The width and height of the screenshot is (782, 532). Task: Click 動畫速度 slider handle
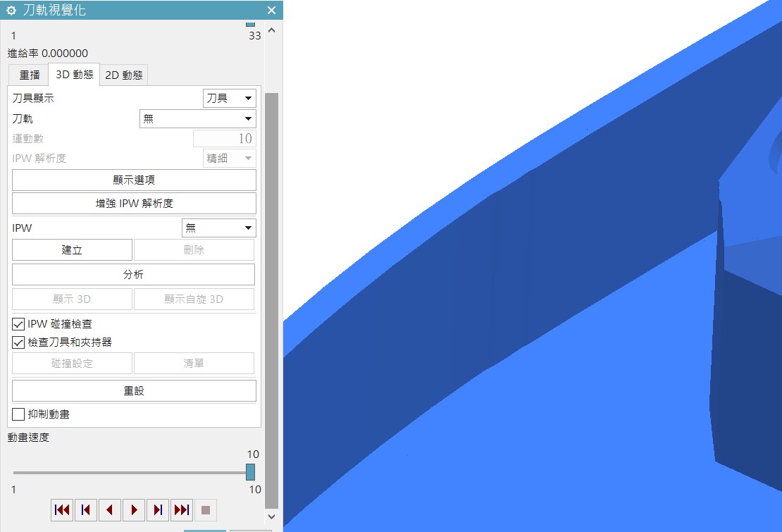coord(250,471)
